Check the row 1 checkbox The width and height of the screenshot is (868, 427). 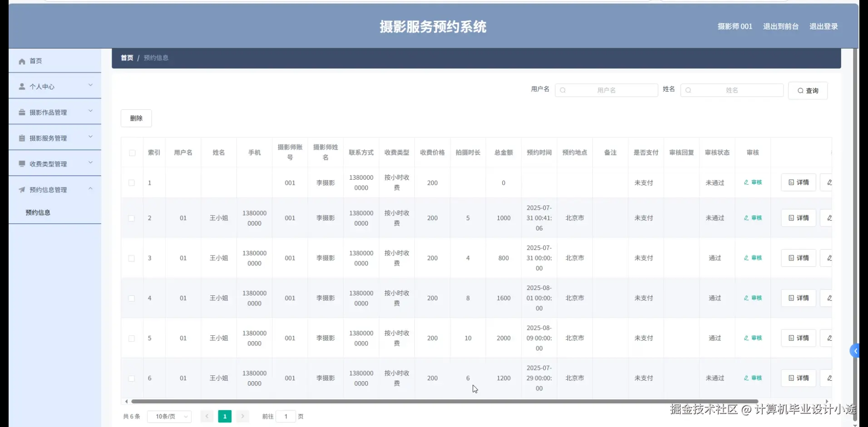pyautogui.click(x=132, y=183)
